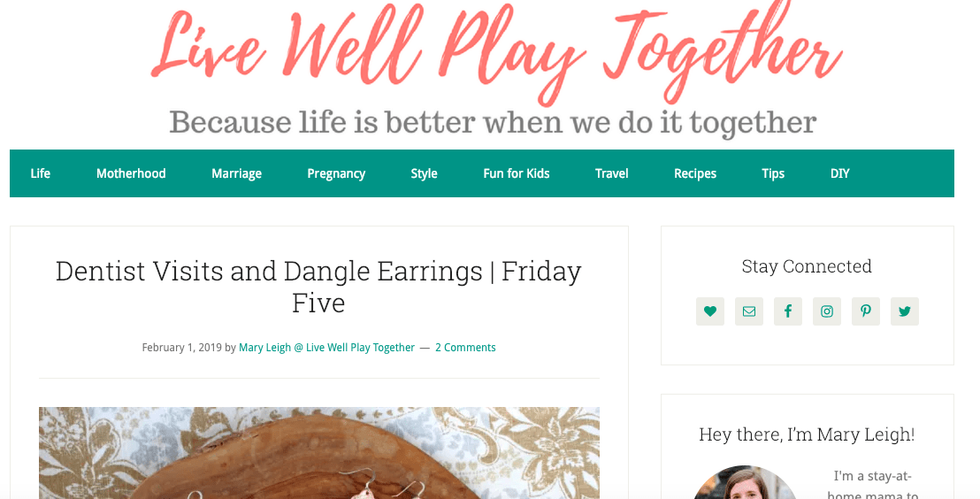
Task: Open the email envelope icon
Action: [x=749, y=311]
